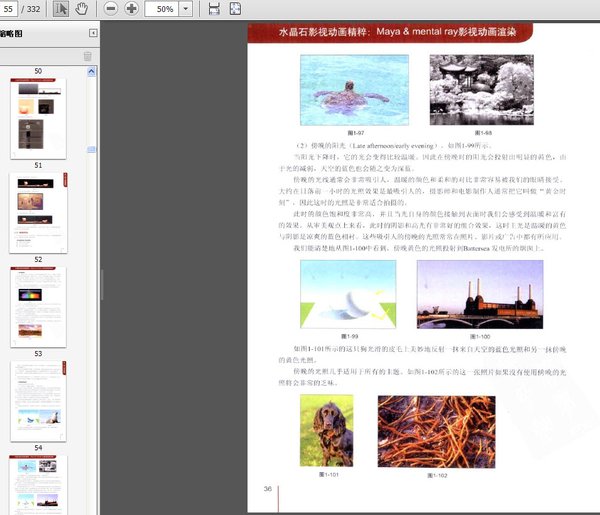Image resolution: width=600 pixels, height=515 pixels.
Task: Open page 50 thumbnail
Action: coord(38,117)
